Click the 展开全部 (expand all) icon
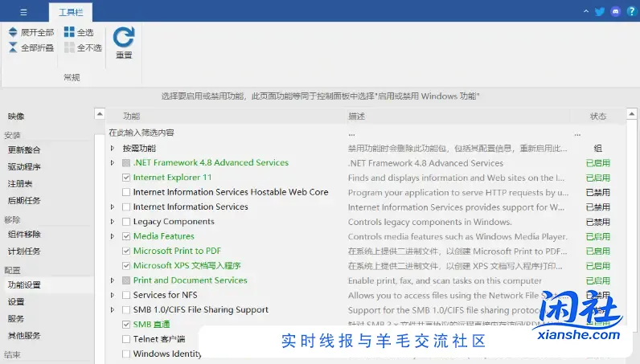This screenshot has height=364, width=640. 13,32
